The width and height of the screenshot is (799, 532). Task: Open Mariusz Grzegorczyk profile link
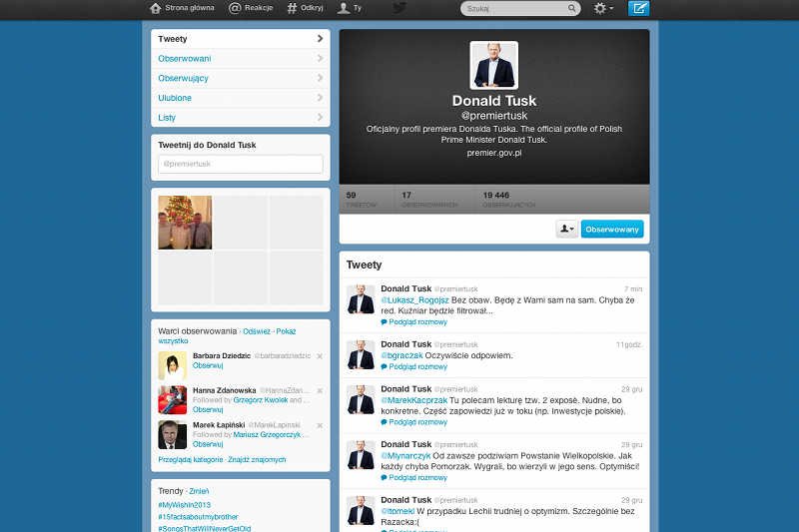click(267, 435)
